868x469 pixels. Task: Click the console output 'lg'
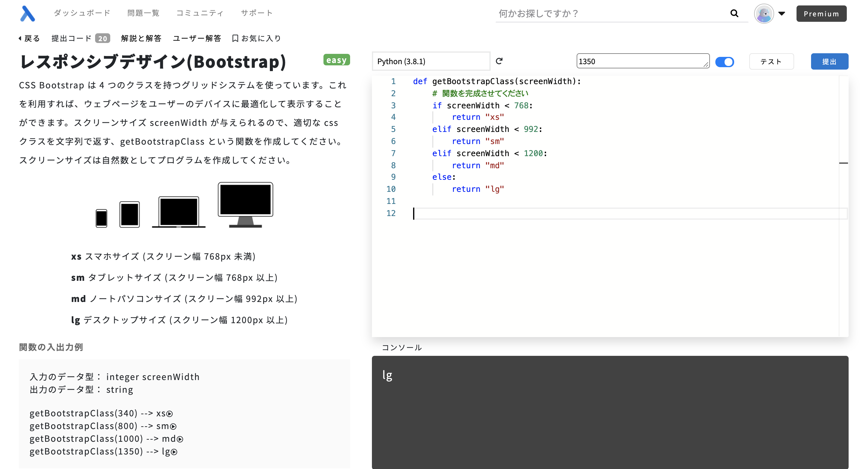click(x=387, y=375)
